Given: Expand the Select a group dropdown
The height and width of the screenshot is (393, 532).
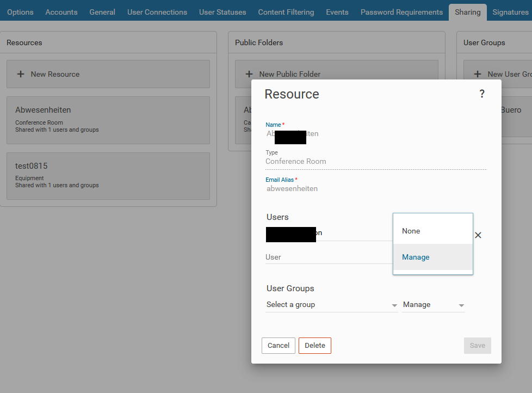Looking at the screenshot, I should (x=331, y=305).
